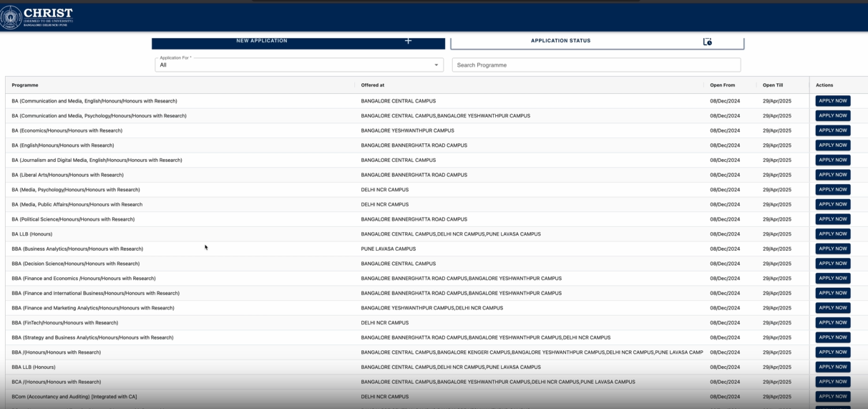The width and height of the screenshot is (868, 409).
Task: Click the plus icon on New Application
Action: pos(408,41)
